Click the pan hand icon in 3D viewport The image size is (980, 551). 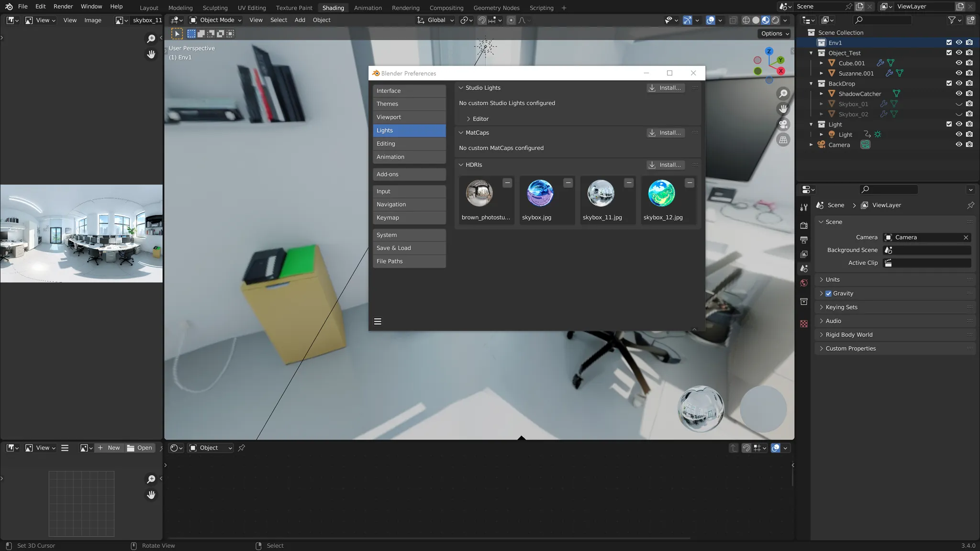[x=783, y=109]
